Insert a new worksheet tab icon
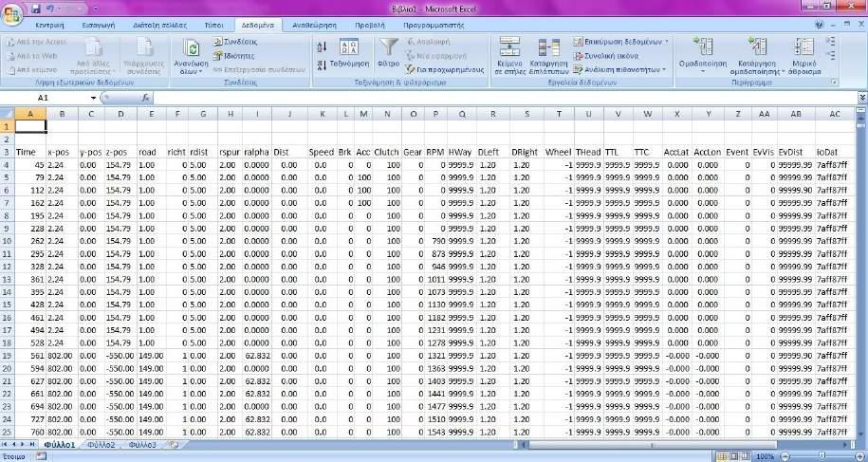868x462 pixels. click(x=175, y=445)
